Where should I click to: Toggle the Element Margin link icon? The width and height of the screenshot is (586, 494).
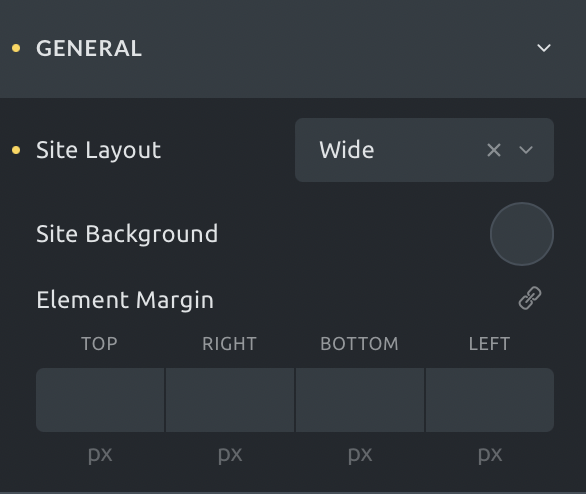530,299
